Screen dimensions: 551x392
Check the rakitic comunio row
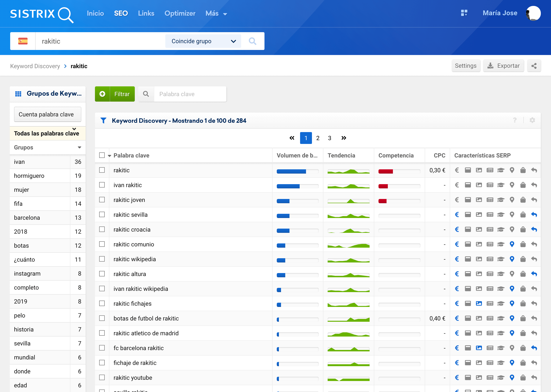tap(102, 244)
